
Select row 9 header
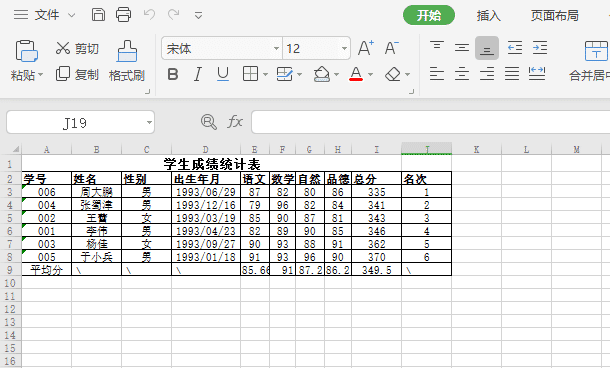[10, 270]
